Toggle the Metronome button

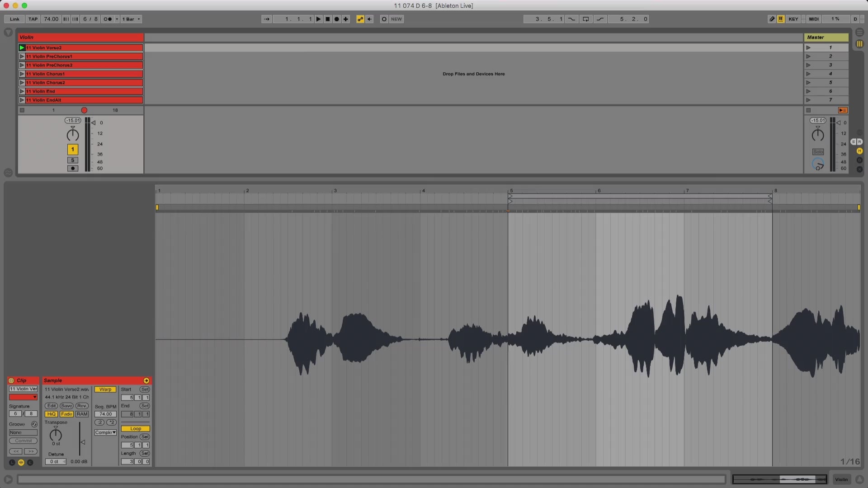pos(108,19)
